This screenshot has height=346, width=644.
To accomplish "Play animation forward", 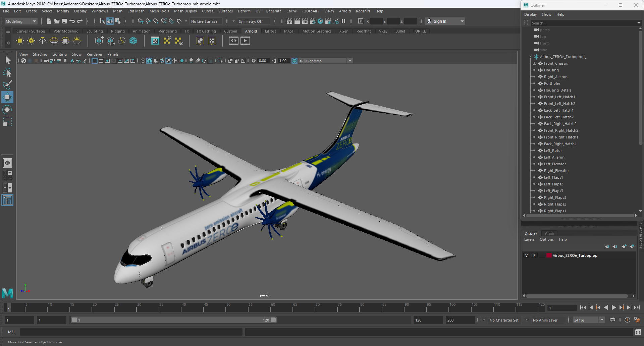I will click(613, 307).
